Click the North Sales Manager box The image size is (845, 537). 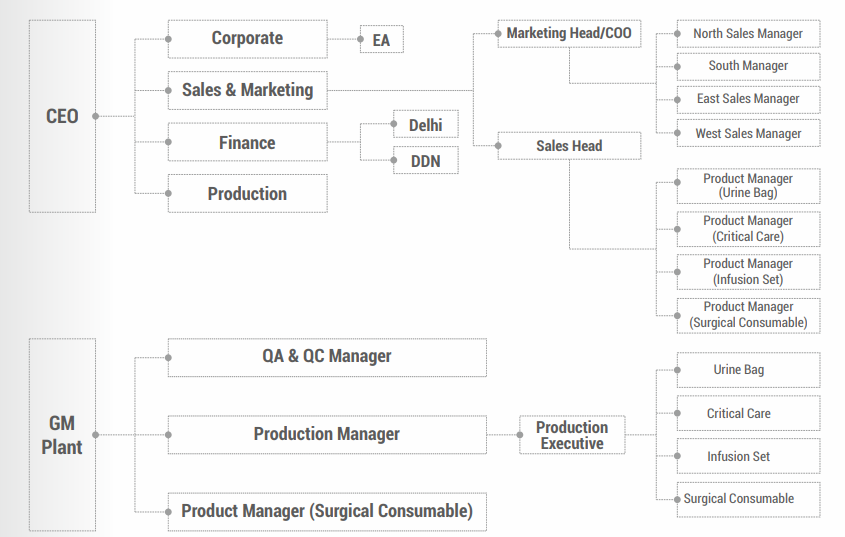748,34
